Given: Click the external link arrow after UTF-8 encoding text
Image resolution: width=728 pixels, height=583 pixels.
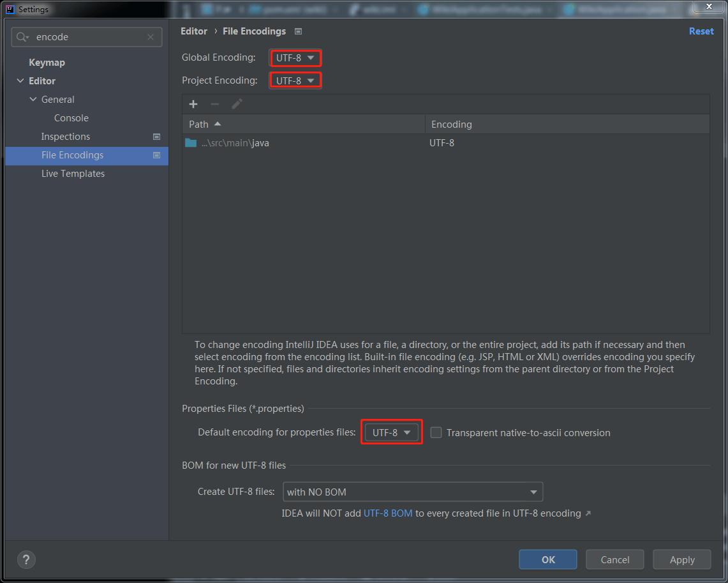Looking at the screenshot, I should (x=588, y=513).
